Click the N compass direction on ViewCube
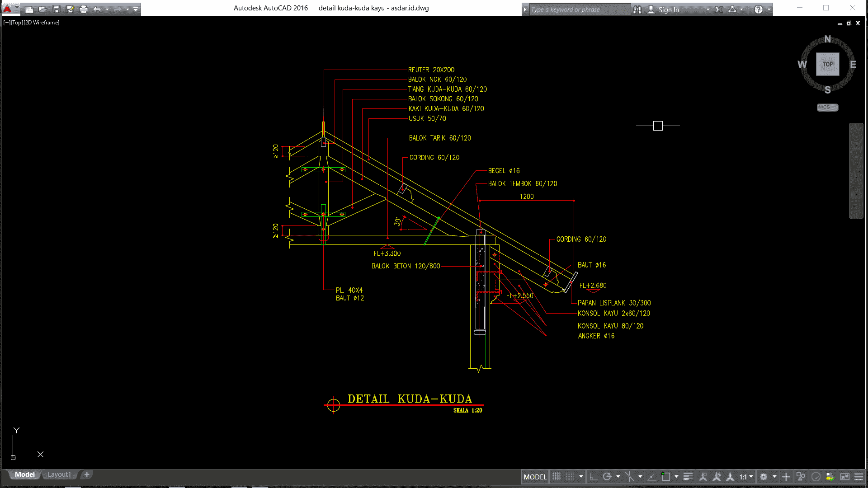Image resolution: width=868 pixels, height=488 pixels. [827, 39]
